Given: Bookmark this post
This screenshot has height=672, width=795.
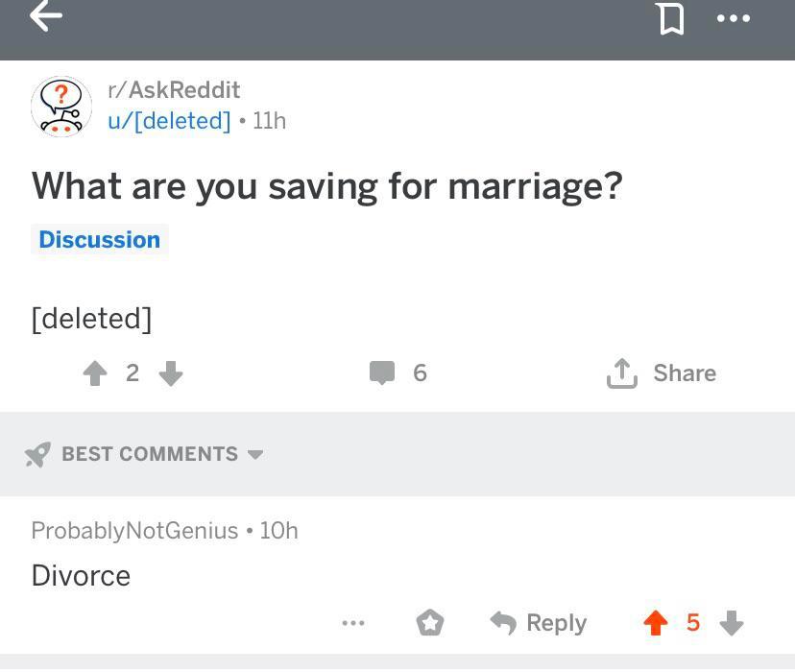Looking at the screenshot, I should click(x=671, y=17).
